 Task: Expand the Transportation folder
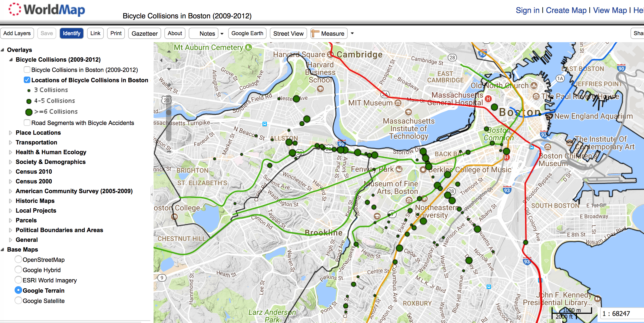[x=11, y=142]
